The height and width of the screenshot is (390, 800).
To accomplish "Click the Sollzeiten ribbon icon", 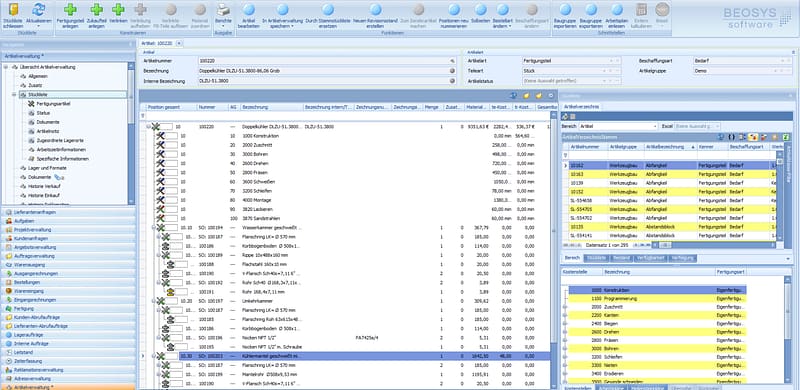I will 481,9.
